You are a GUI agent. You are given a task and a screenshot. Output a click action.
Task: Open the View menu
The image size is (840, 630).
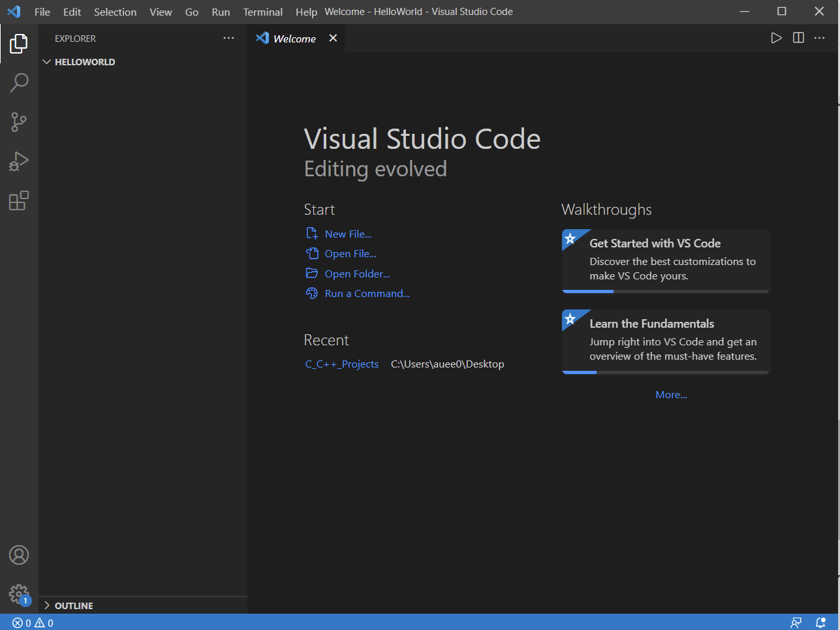click(161, 12)
